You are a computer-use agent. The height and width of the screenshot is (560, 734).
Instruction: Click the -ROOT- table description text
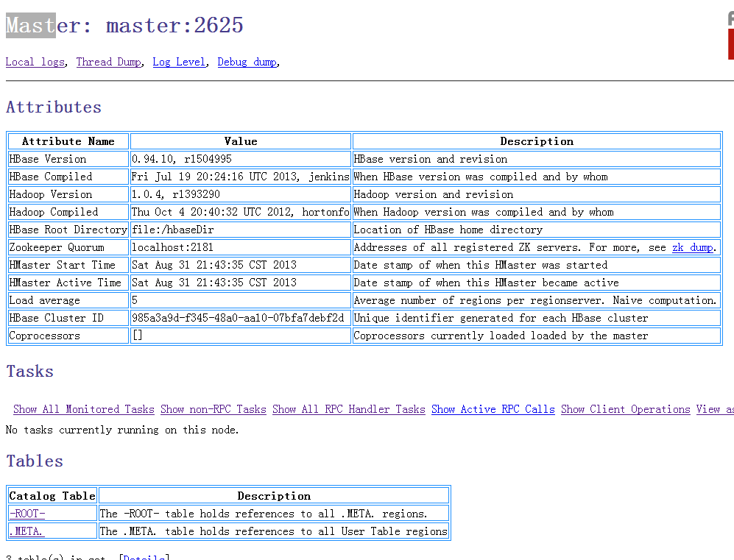pos(264,514)
